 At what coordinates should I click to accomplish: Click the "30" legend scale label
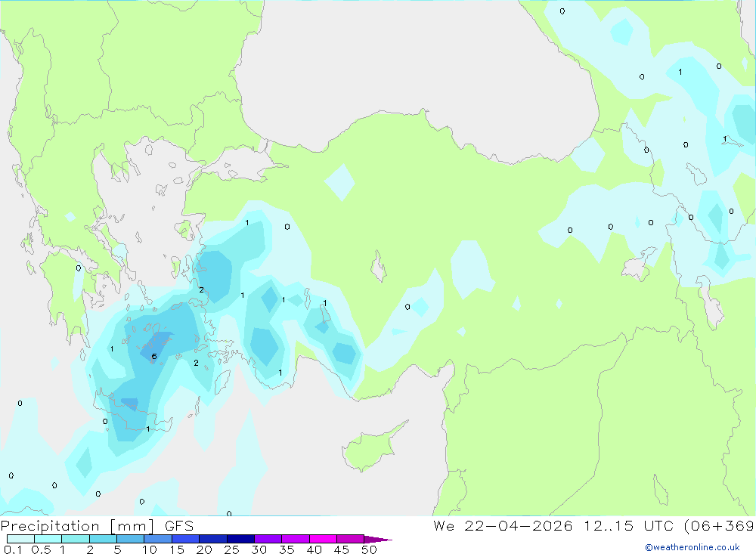[259, 549]
